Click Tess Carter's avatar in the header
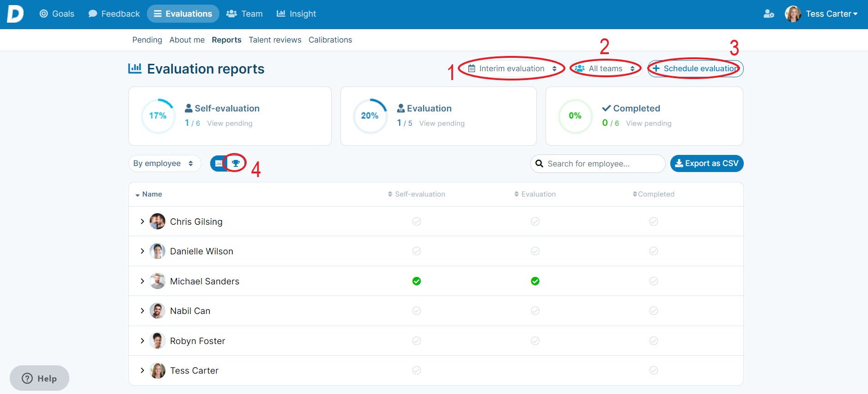Viewport: 868px width, 394px height. coord(793,14)
